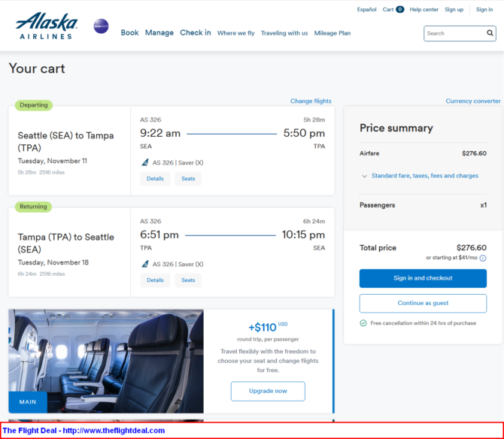Click the Main cabin seat photo
504x439 pixels.
tap(106, 361)
